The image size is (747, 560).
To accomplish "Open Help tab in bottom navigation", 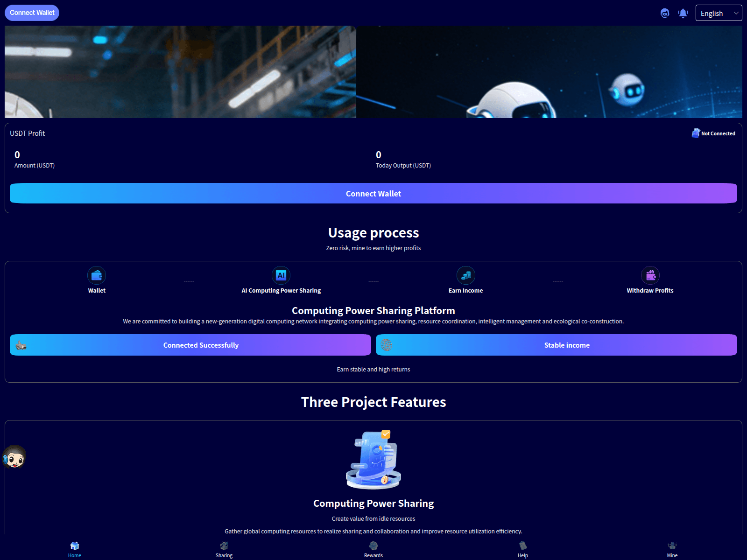I will (523, 549).
